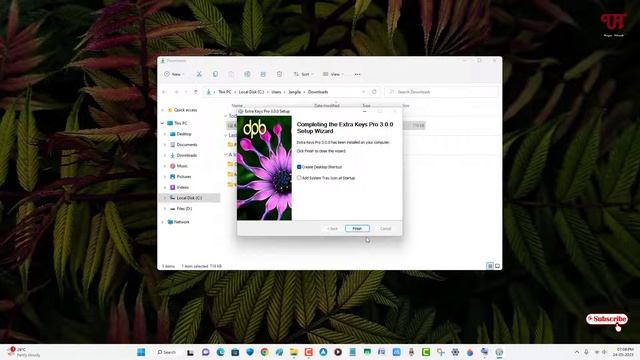The height and width of the screenshot is (360, 640).
Task: Select Pictures in the navigation pane
Action: (x=183, y=176)
